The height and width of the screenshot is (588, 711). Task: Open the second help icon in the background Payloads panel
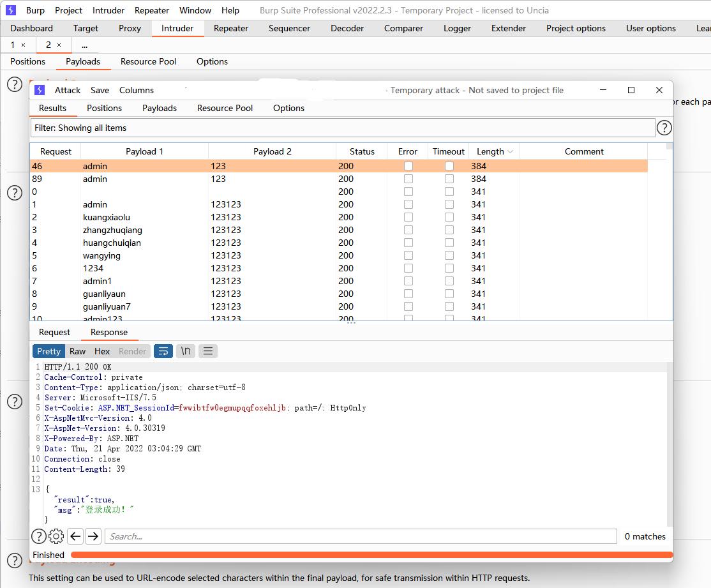(15, 193)
